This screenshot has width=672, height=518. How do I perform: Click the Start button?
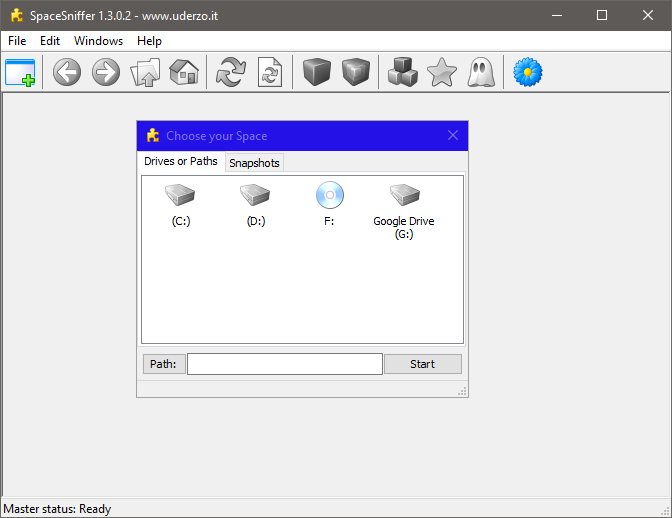pyautogui.click(x=423, y=364)
